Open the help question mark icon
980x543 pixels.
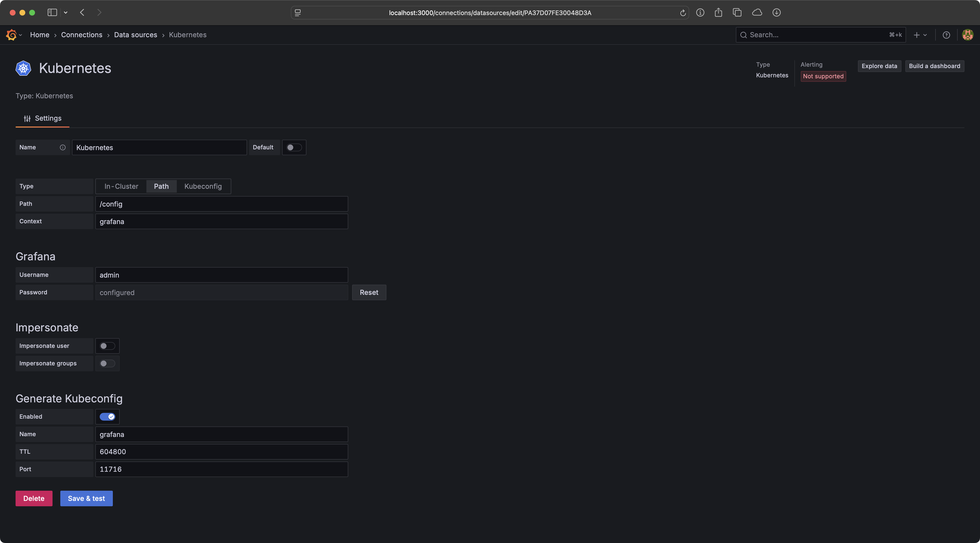tap(946, 35)
